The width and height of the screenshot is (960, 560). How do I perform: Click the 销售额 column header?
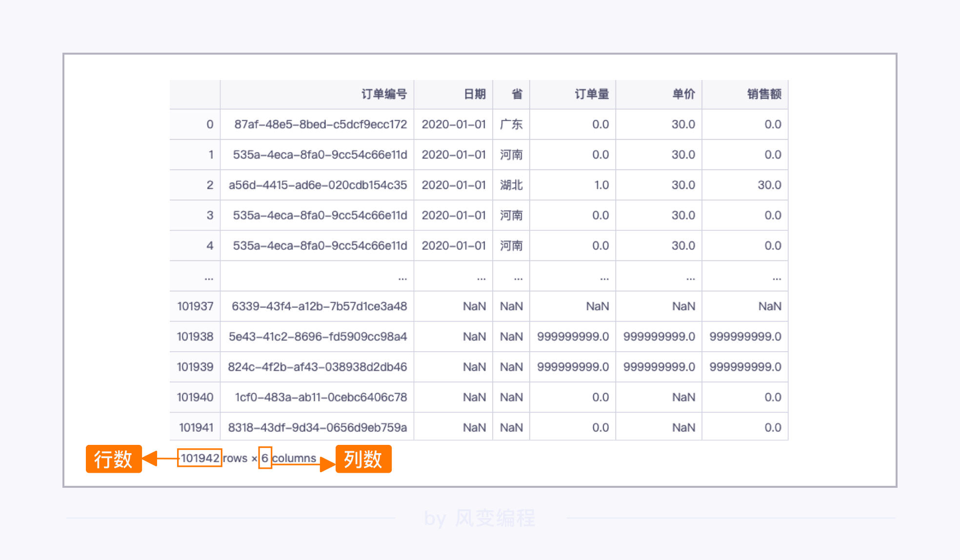[764, 94]
